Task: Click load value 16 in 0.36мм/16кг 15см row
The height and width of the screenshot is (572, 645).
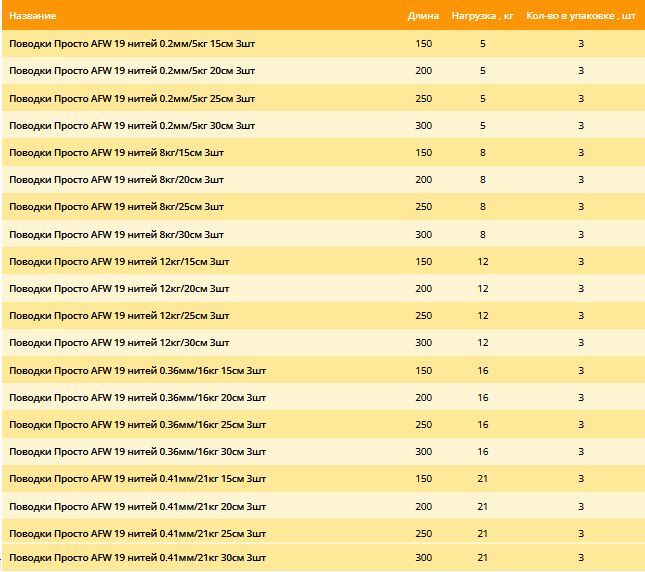Action: (483, 371)
